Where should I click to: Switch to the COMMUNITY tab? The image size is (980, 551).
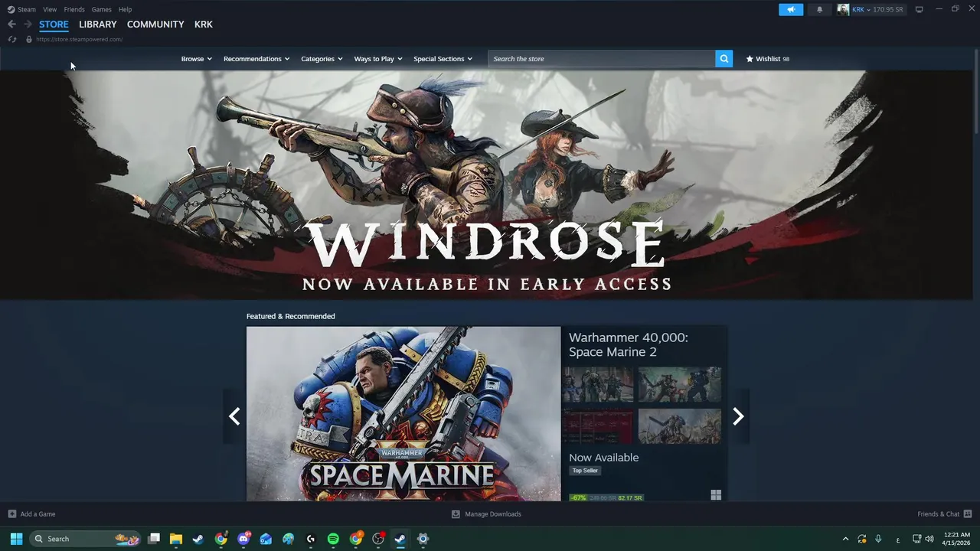point(155,24)
